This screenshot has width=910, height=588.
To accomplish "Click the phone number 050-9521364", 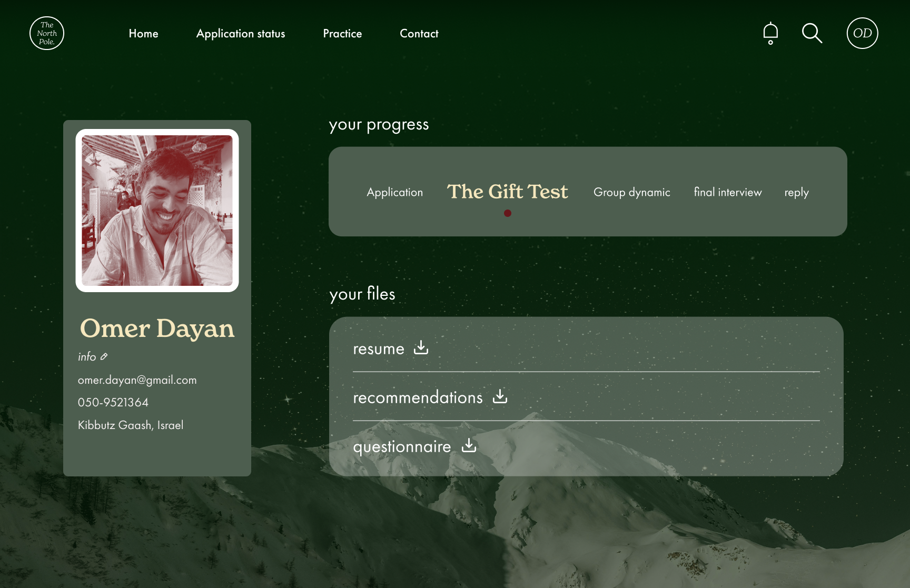I will point(113,403).
